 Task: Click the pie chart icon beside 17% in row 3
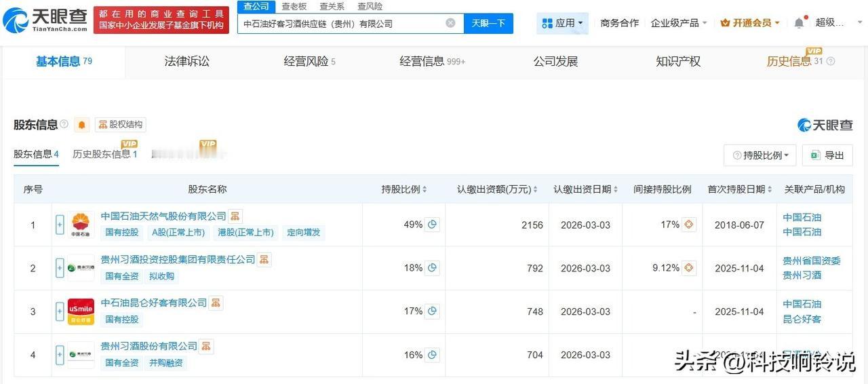(x=432, y=311)
